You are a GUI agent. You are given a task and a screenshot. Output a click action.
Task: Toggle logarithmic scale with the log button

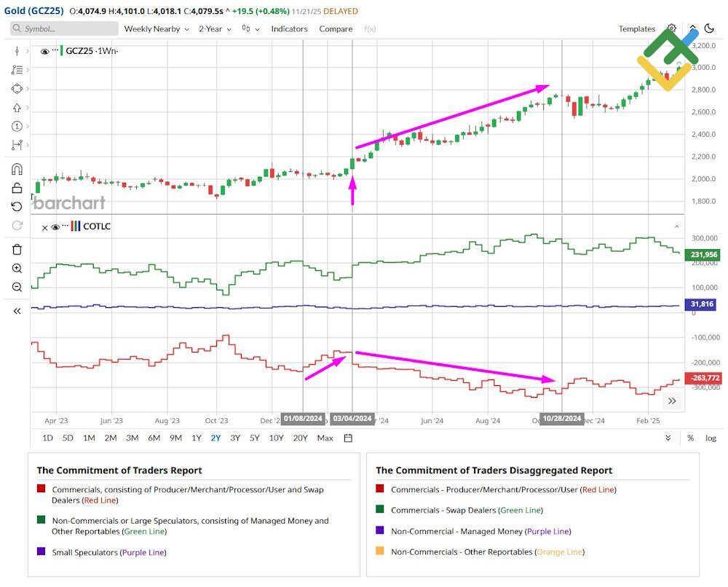point(710,438)
